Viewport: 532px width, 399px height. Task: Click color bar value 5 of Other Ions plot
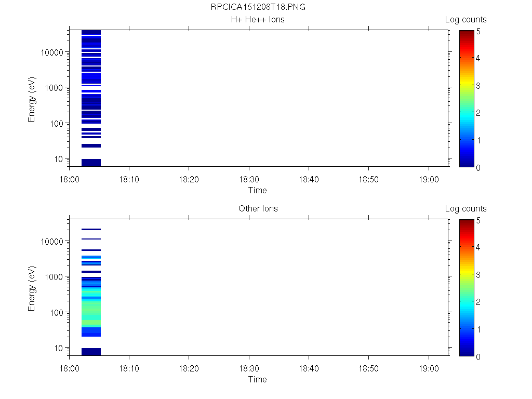(x=478, y=220)
